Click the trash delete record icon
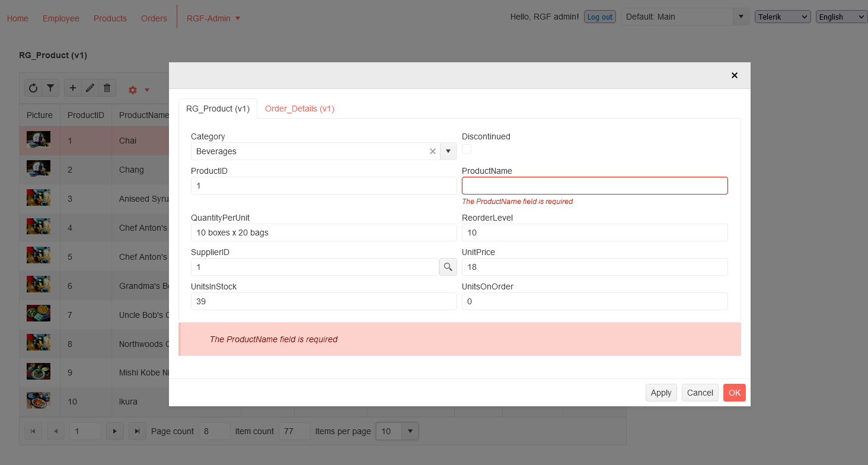Viewport: 868px width, 465px height. (107, 88)
